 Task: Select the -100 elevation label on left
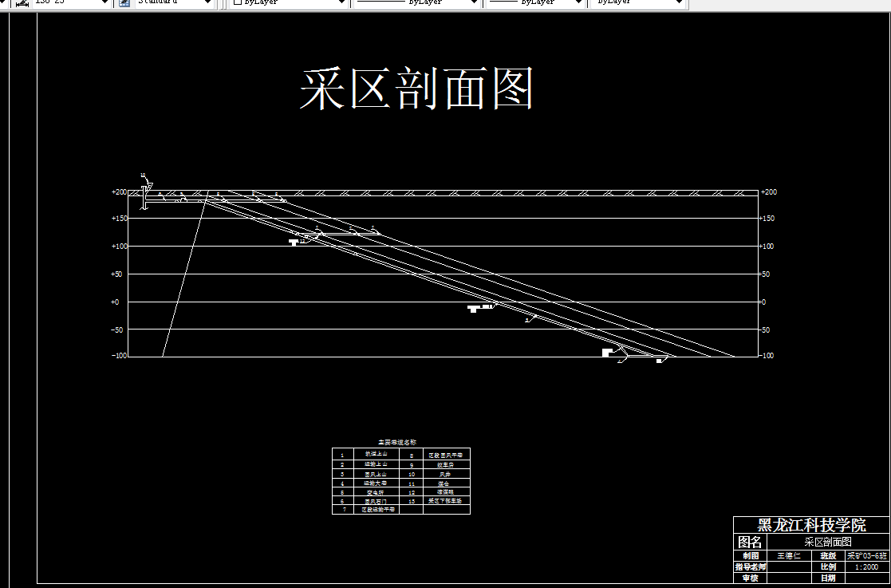119,356
